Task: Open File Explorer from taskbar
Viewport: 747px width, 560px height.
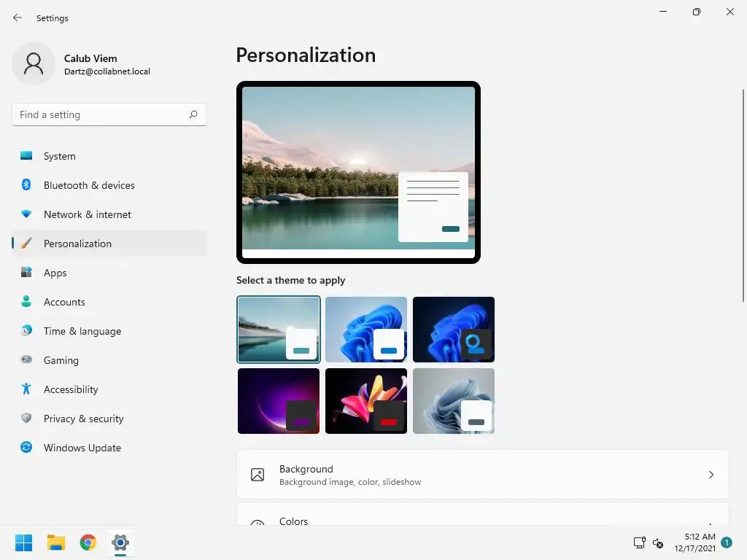Action: coord(56,542)
